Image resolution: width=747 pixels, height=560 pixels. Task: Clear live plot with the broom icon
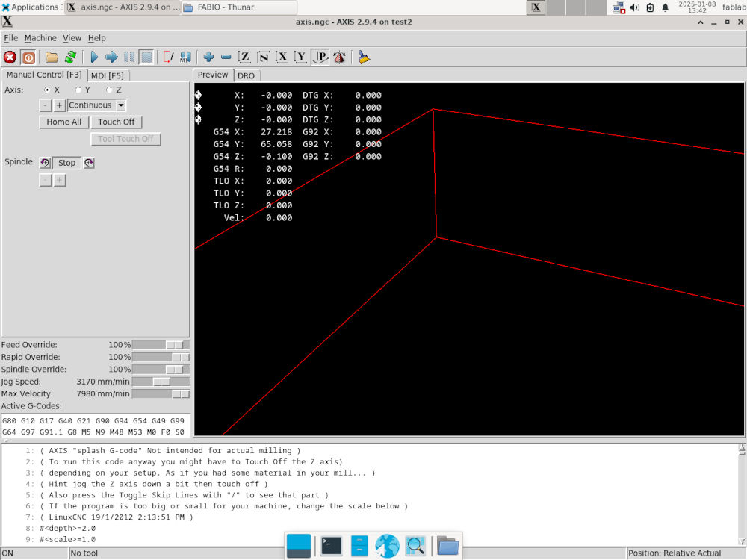pyautogui.click(x=364, y=57)
